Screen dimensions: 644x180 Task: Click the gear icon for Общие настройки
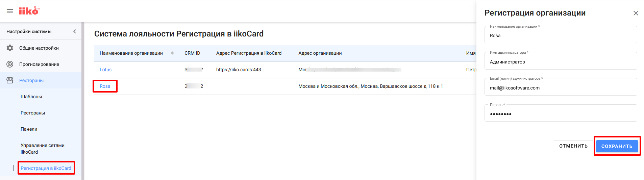point(10,48)
